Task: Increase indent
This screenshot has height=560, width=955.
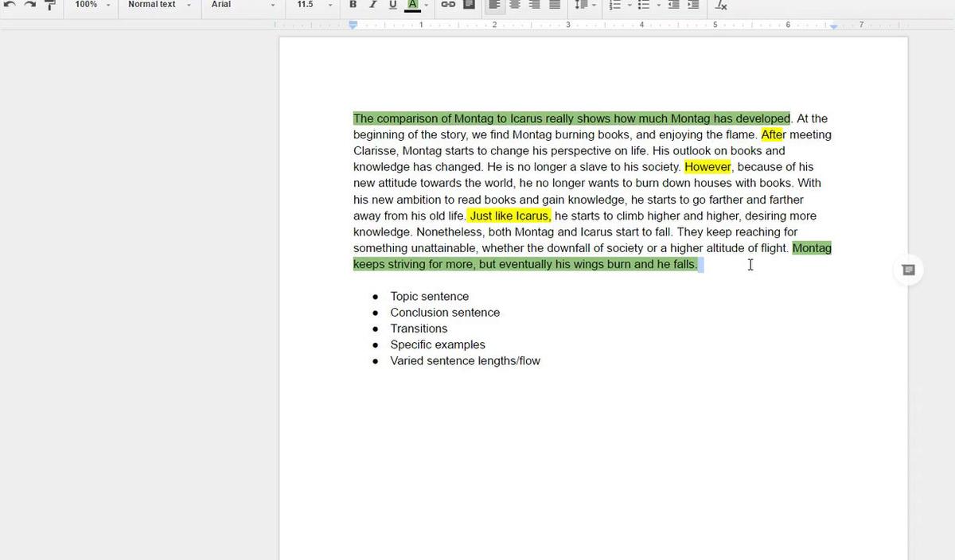Action: (x=694, y=5)
